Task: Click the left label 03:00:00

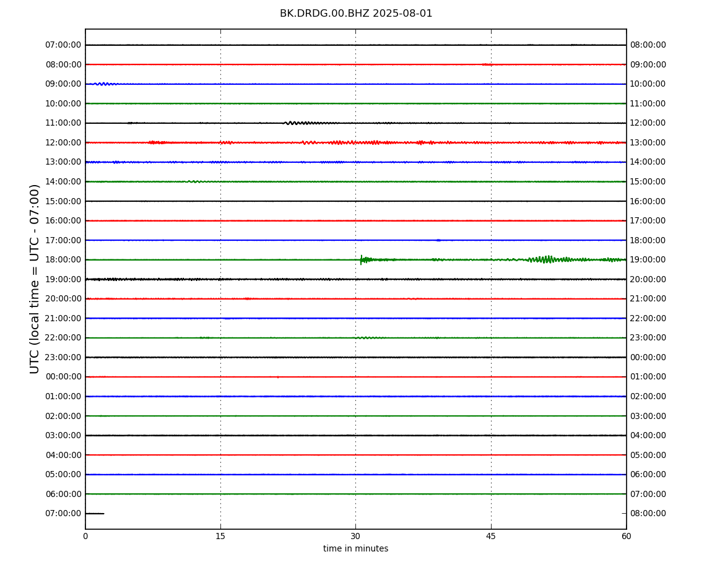Action: pyautogui.click(x=63, y=436)
